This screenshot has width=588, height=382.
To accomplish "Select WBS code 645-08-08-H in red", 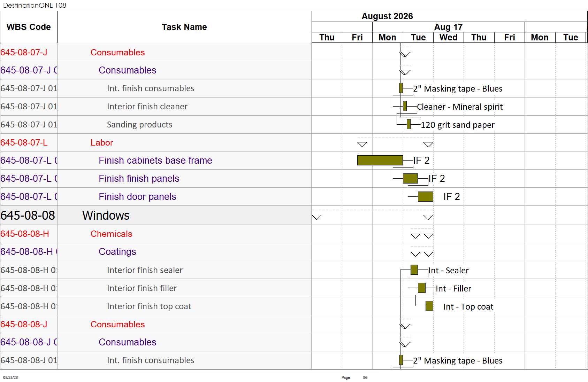I will pos(25,234).
